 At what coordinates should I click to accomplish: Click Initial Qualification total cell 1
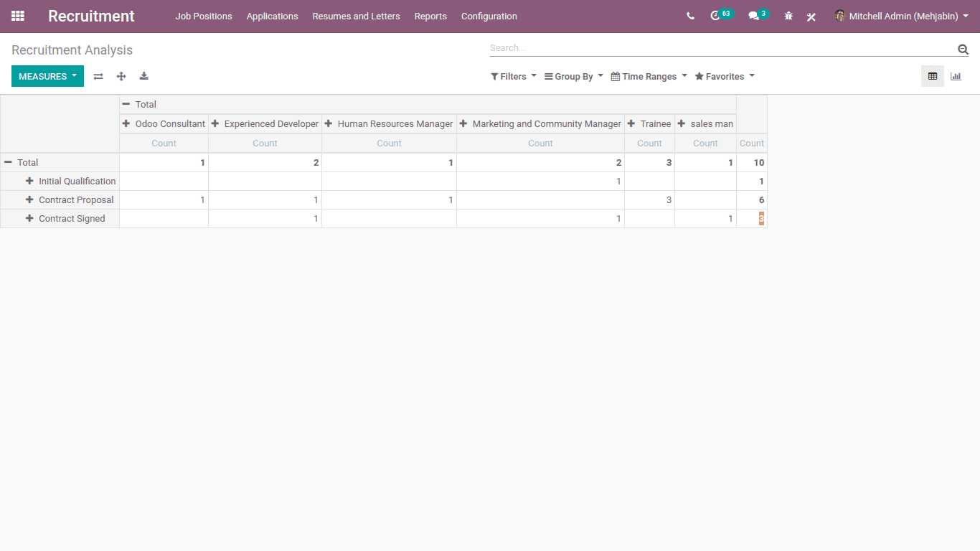tap(752, 181)
